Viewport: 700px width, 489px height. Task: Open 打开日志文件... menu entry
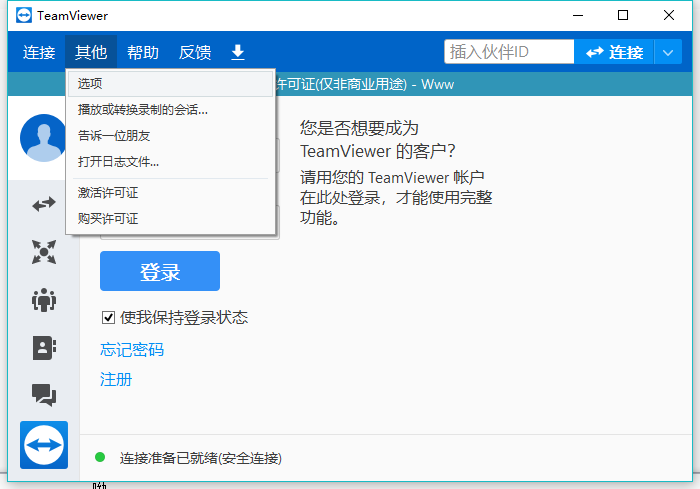tap(170, 161)
